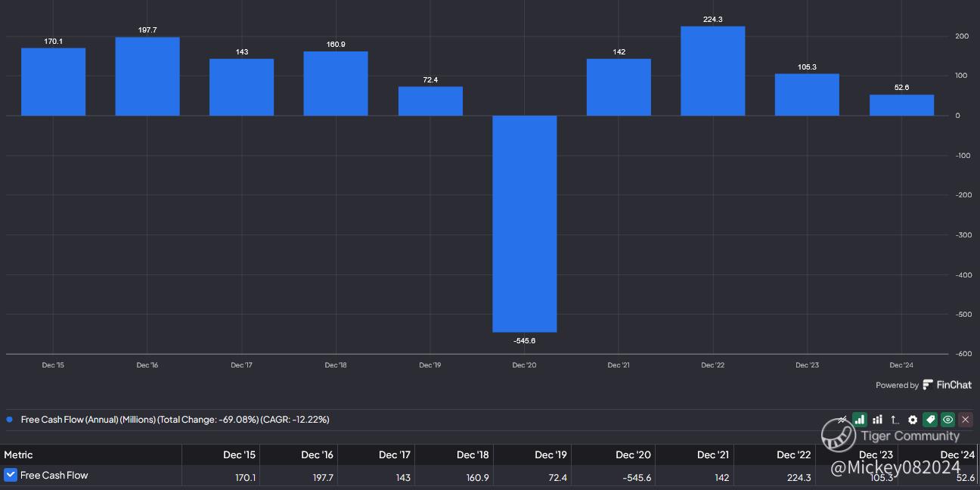Toggle data labels tag icon
The height and width of the screenshot is (490, 980).
click(x=930, y=420)
